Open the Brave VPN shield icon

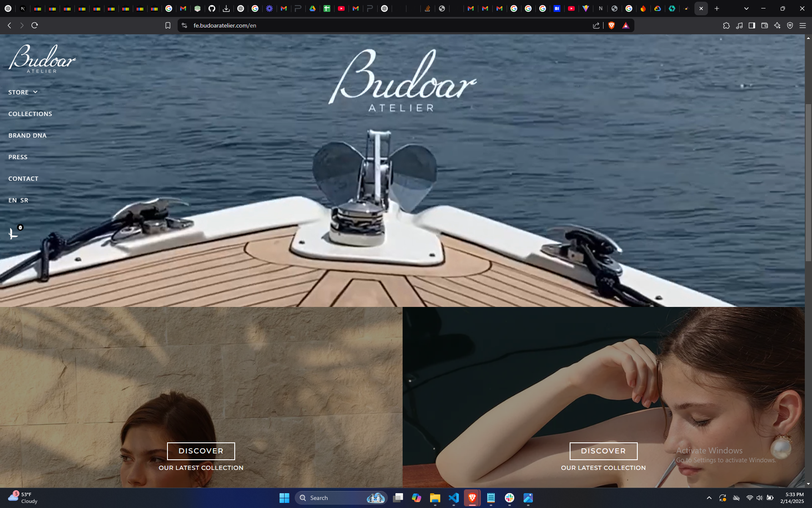tap(790, 25)
